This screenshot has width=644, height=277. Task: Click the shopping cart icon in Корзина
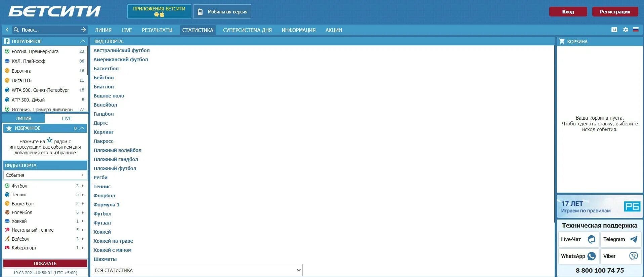click(562, 41)
